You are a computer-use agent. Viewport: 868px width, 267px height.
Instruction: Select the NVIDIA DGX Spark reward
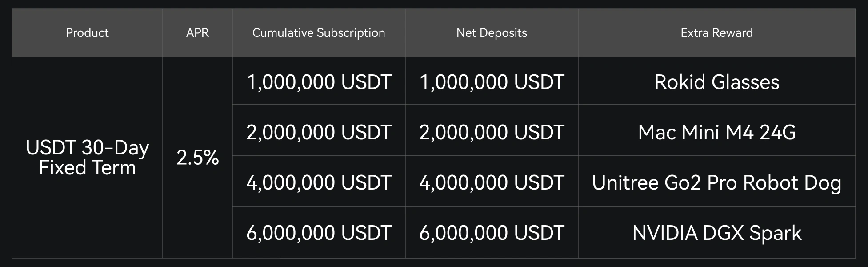(716, 233)
